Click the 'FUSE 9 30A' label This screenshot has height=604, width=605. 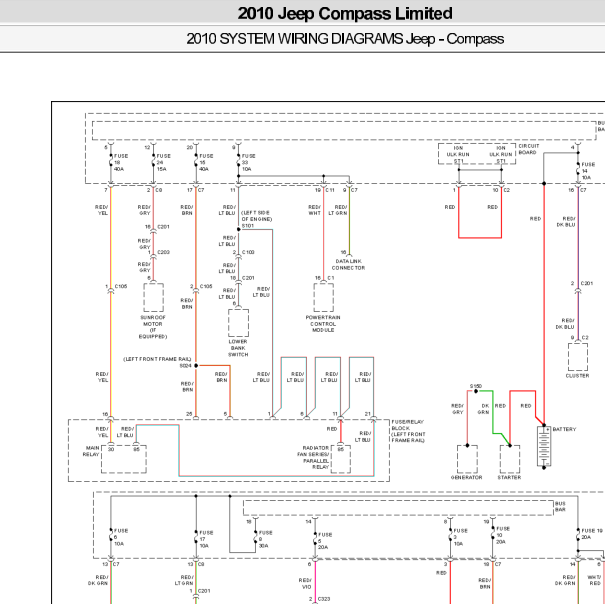(265, 539)
